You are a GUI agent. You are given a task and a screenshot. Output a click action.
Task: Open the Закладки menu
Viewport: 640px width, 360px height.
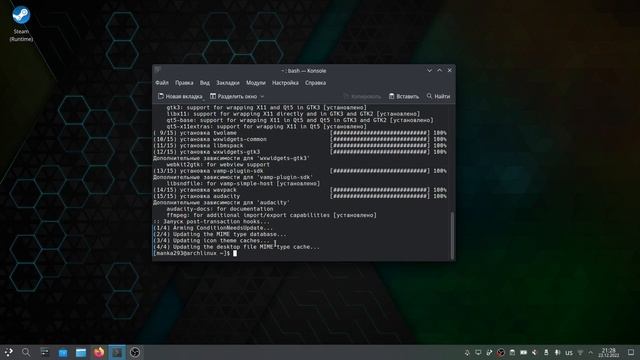(x=228, y=83)
